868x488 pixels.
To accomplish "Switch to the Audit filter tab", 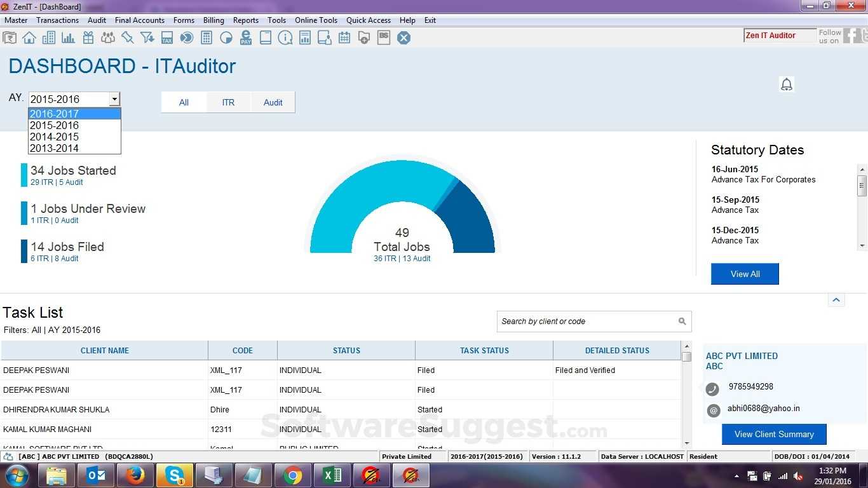I will click(x=273, y=102).
